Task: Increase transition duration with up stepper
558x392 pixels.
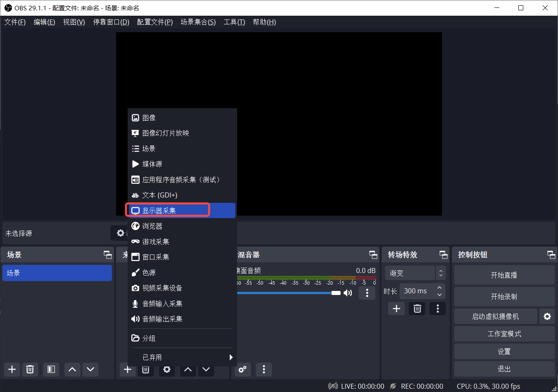Action: 439,288
